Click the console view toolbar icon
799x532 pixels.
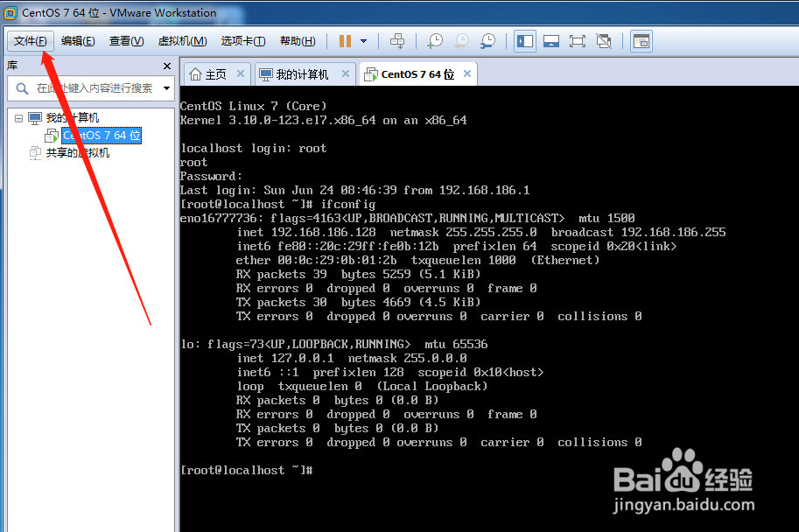pyautogui.click(x=641, y=41)
